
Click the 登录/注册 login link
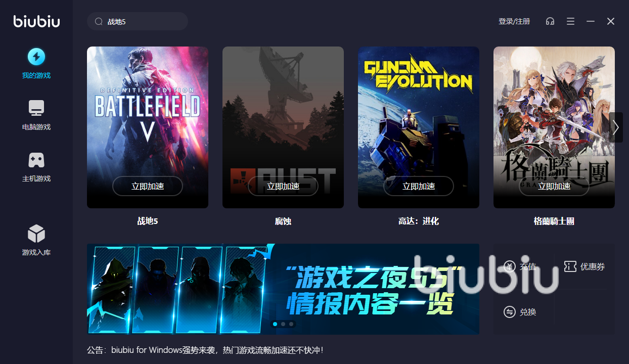point(514,21)
